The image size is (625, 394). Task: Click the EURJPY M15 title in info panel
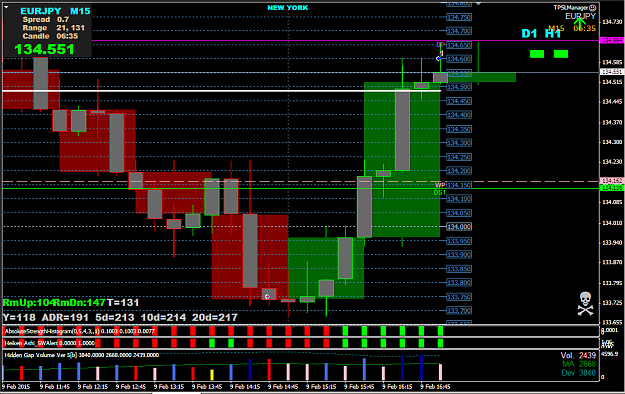click(x=55, y=11)
